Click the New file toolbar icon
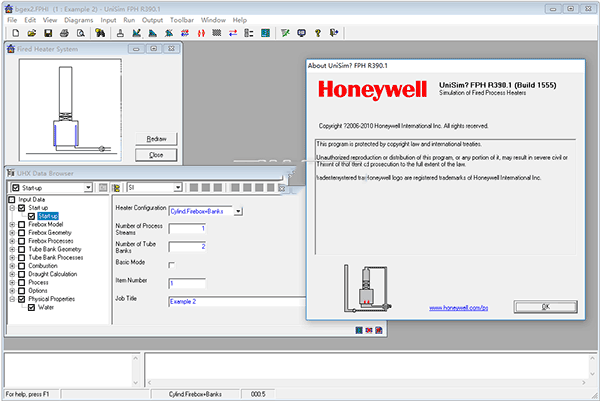600x401 pixels. point(16,33)
